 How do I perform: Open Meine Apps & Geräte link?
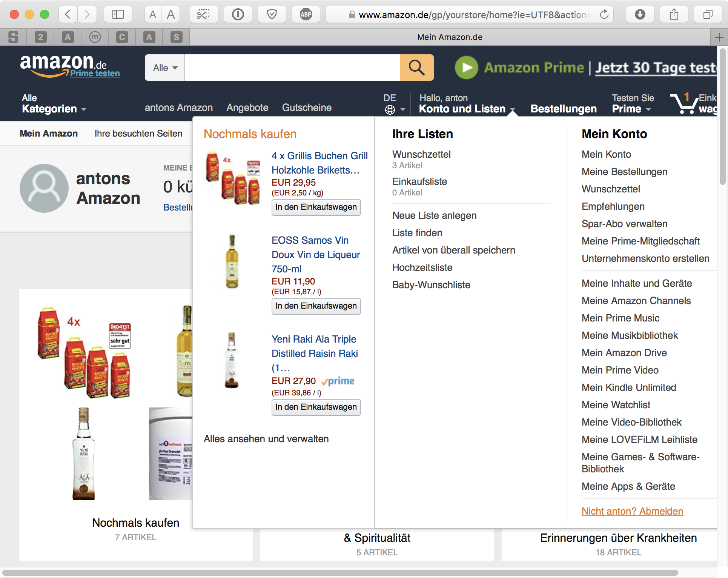[628, 486]
